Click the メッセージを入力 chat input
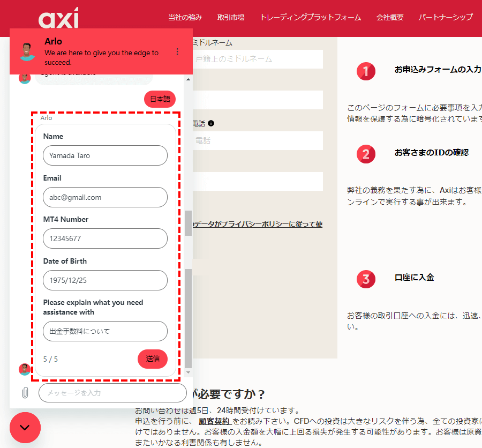This screenshot has width=482, height=448. pos(112,393)
